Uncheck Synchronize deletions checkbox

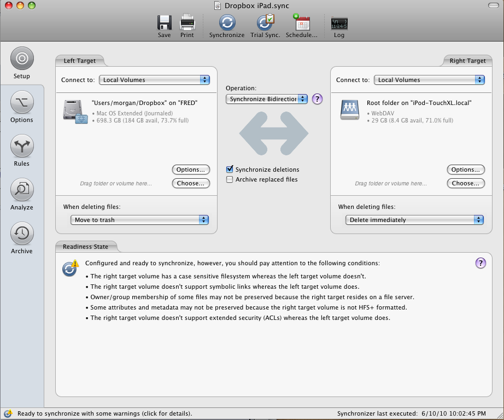(x=230, y=169)
